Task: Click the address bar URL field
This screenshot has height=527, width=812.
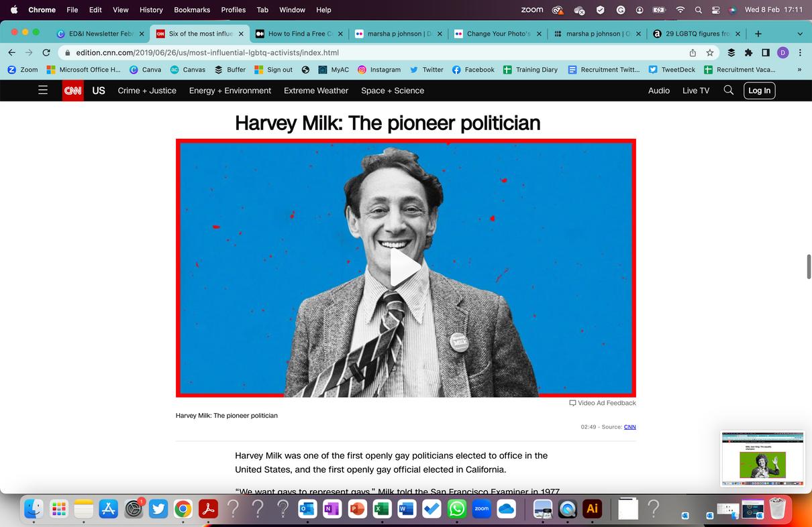Action: [376, 52]
